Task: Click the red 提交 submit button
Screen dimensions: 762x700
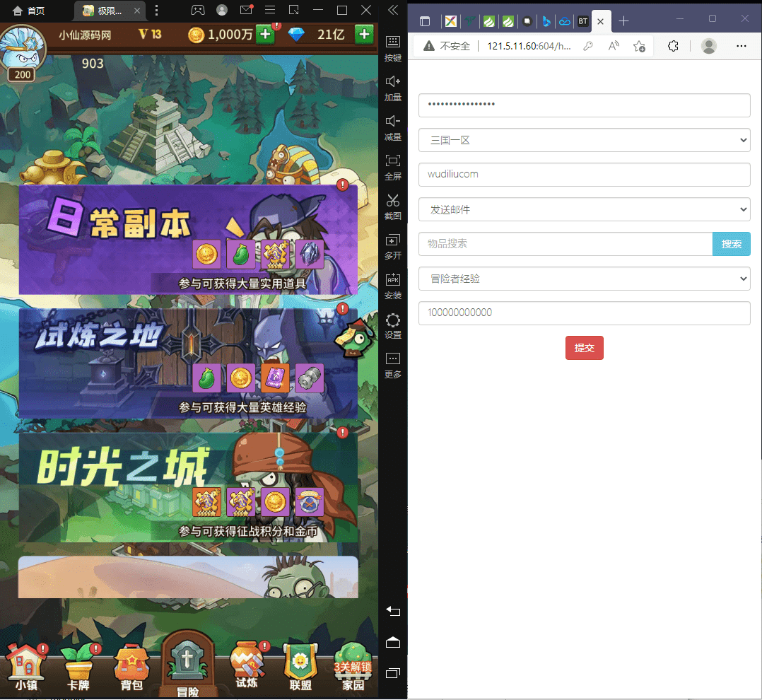Action: click(x=584, y=348)
